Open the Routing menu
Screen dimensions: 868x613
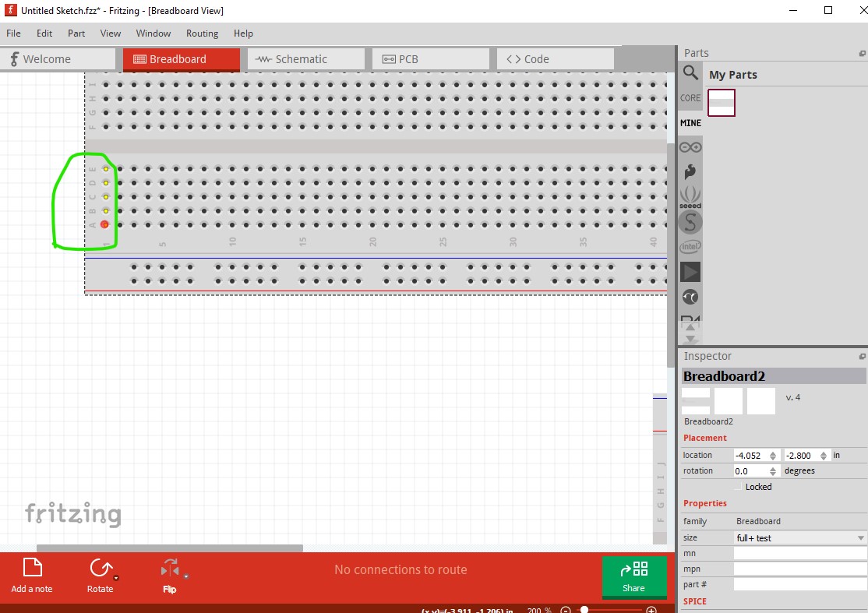[x=202, y=33]
